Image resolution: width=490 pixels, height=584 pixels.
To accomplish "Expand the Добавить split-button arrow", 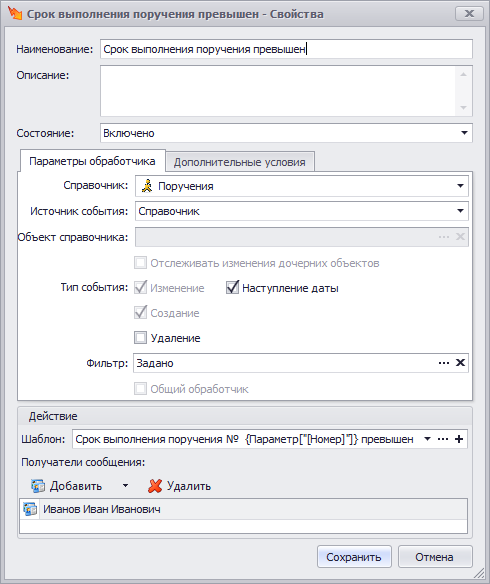I will point(125,486).
